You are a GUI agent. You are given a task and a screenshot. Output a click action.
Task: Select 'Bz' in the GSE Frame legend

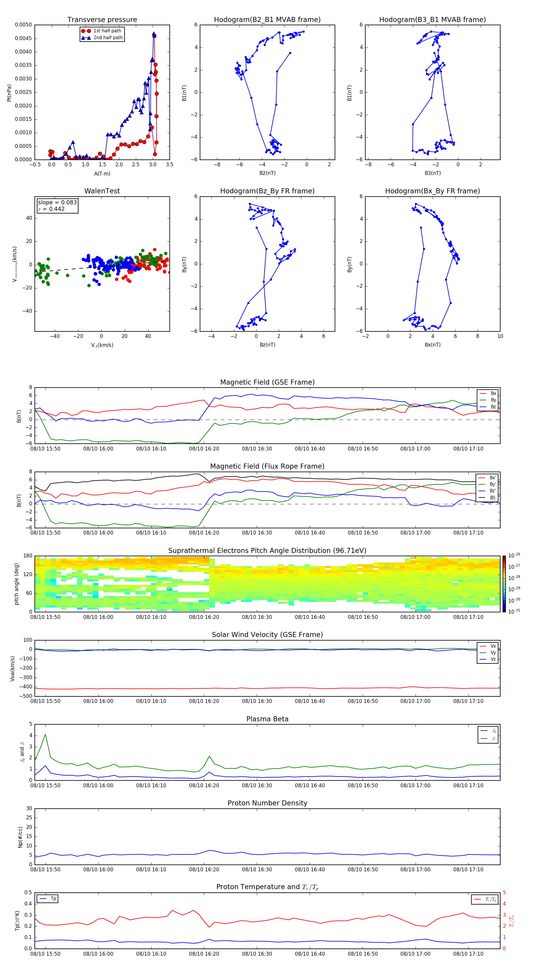488,407
